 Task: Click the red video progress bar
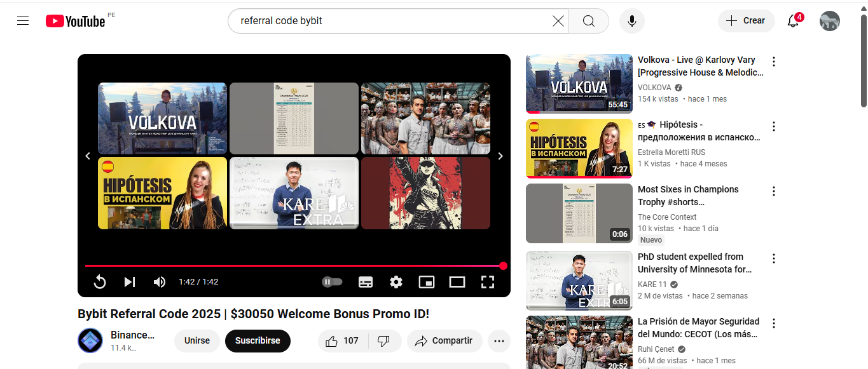point(294,266)
